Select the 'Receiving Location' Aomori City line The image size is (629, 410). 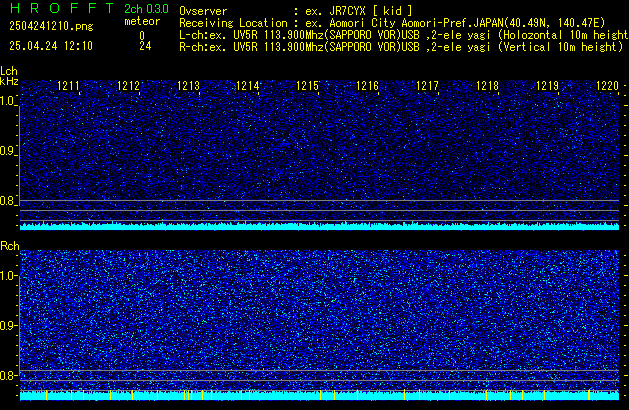point(392,23)
